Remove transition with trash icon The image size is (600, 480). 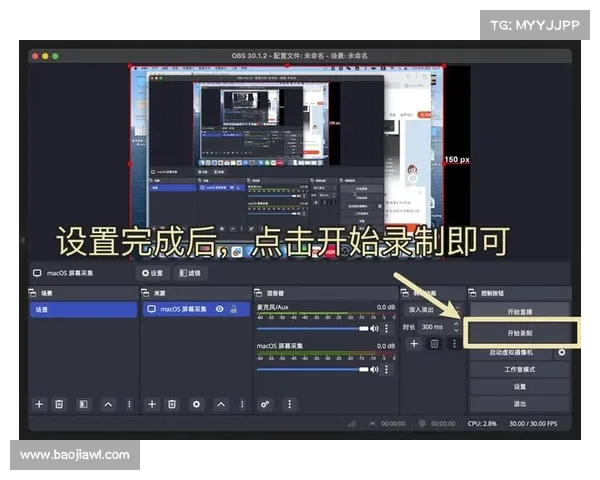pos(434,344)
